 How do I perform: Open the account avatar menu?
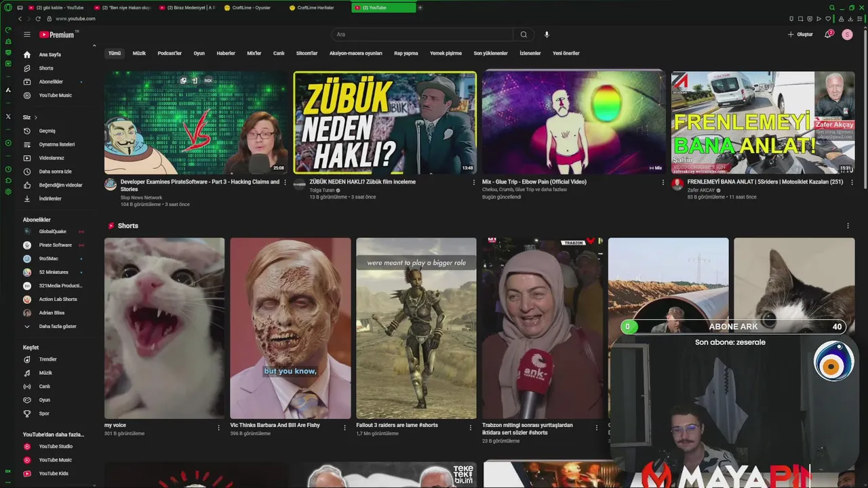coord(847,35)
